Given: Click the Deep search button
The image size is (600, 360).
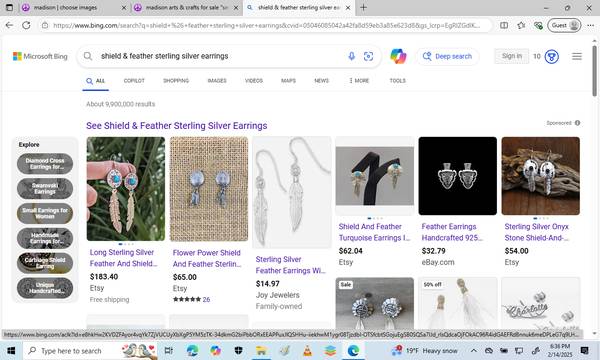Looking at the screenshot, I should coord(447,56).
